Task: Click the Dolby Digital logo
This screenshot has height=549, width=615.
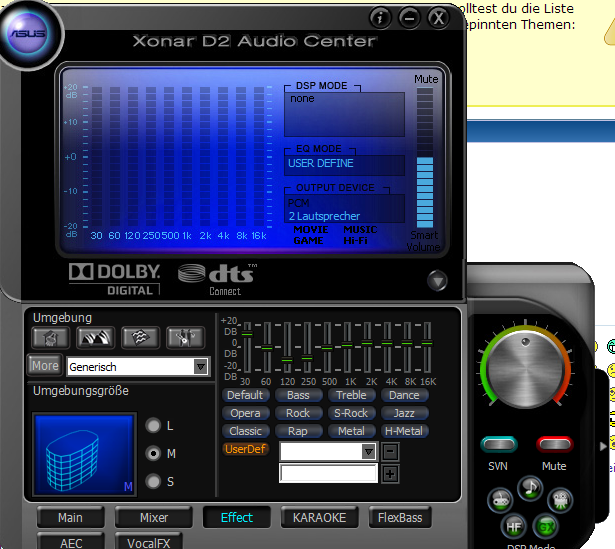Action: pos(115,279)
